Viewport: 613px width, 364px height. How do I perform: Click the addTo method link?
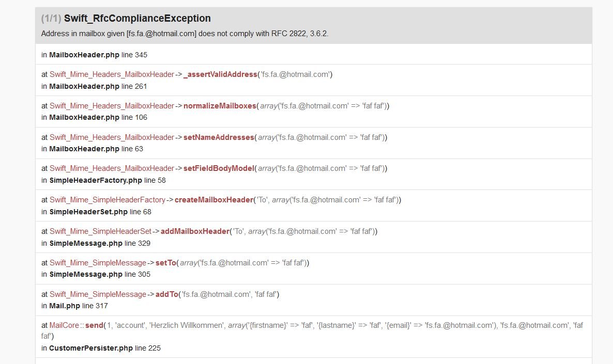point(167,294)
